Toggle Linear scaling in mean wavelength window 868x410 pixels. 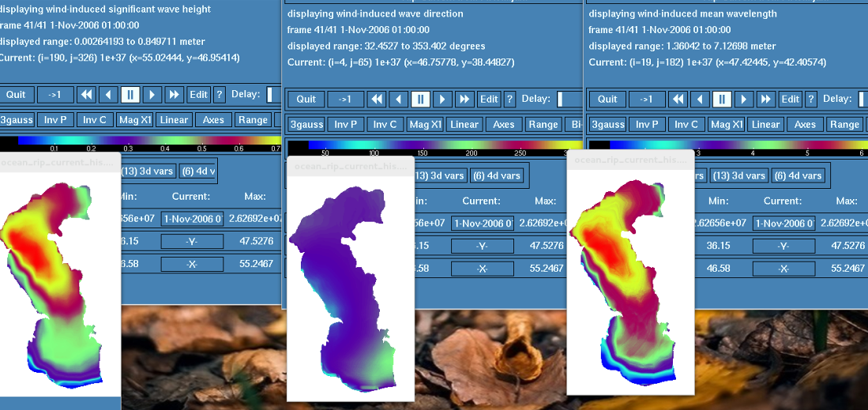coord(765,124)
